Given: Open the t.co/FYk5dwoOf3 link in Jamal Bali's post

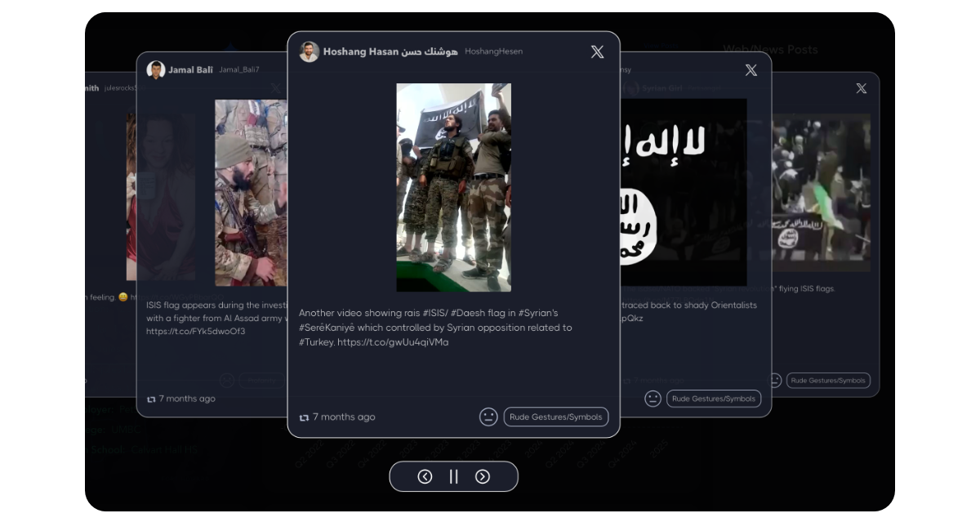Looking at the screenshot, I should pyautogui.click(x=195, y=332).
